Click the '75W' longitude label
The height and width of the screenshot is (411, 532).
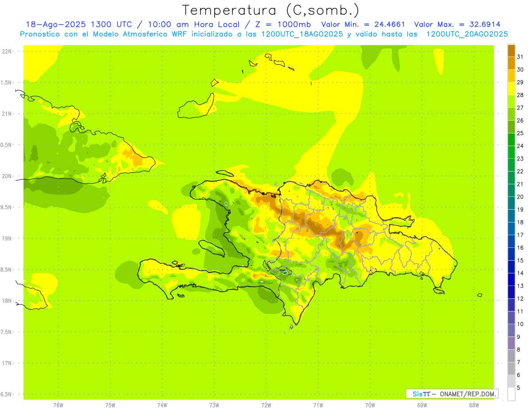tap(110, 405)
